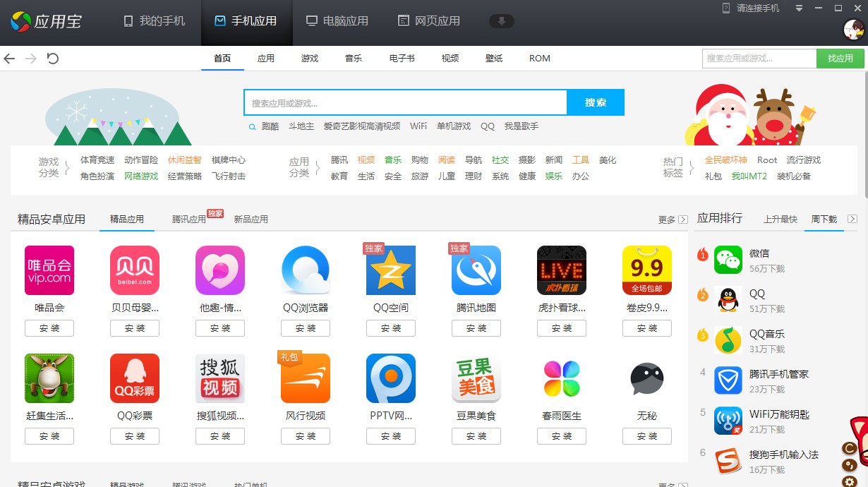Image resolution: width=868 pixels, height=487 pixels.
Task: Click the 全民破坏神 hot tag link
Action: pos(725,160)
